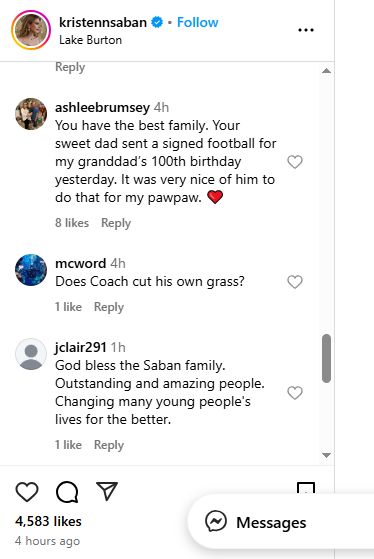The width and height of the screenshot is (374, 559).
Task: Open kristennsaban's profile picture story
Action: point(31,30)
